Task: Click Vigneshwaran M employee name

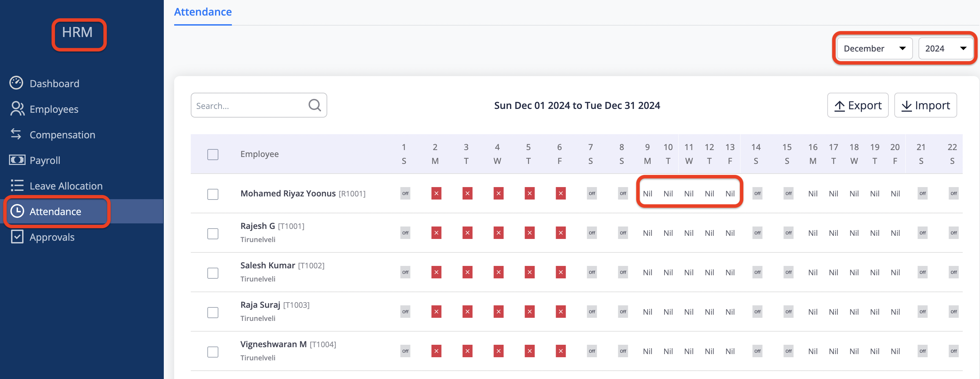Action: 273,344
